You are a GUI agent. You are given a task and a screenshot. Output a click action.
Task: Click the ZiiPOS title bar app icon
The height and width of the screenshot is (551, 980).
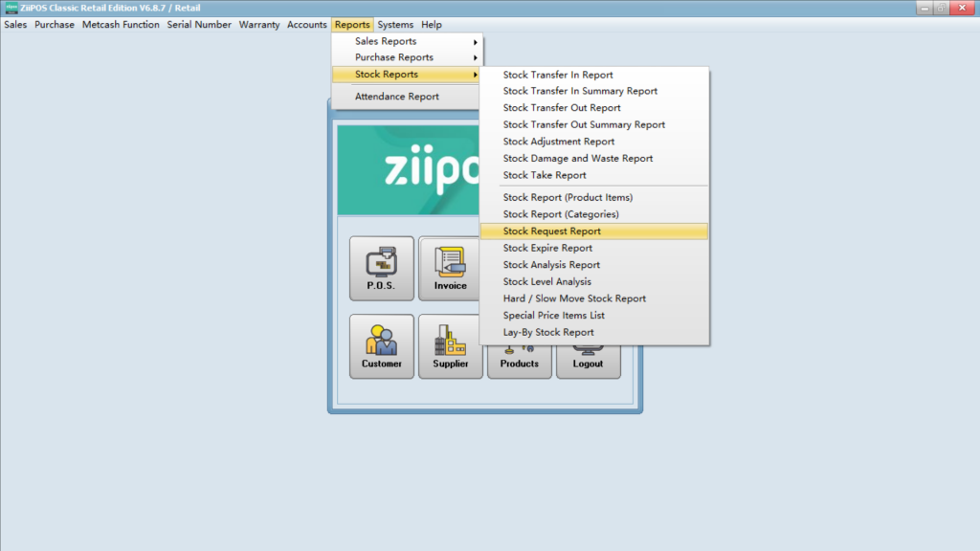[11, 8]
